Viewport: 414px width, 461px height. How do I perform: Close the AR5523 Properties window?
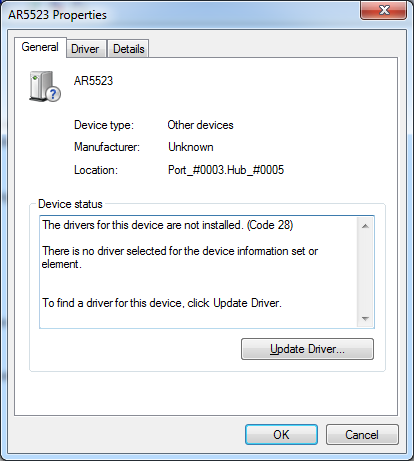pyautogui.click(x=384, y=10)
